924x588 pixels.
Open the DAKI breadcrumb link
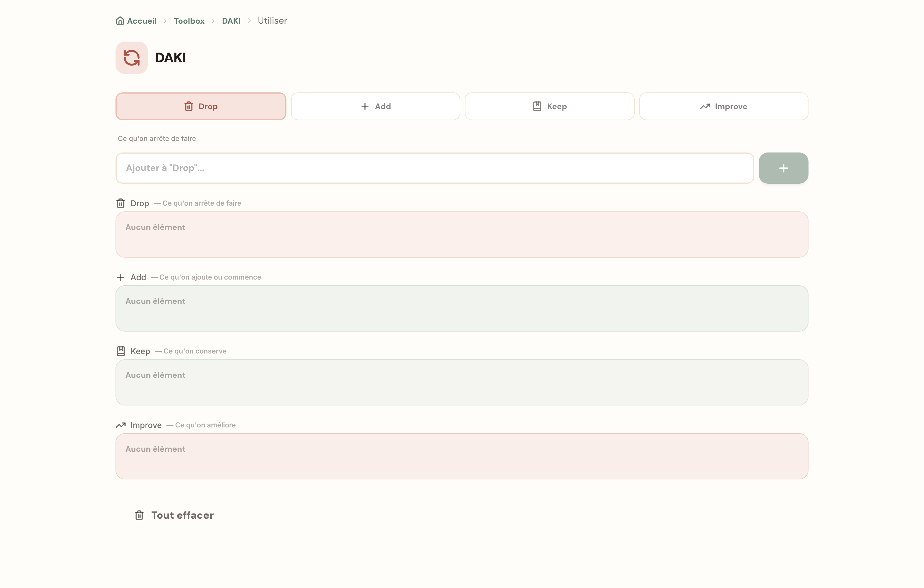tap(231, 21)
